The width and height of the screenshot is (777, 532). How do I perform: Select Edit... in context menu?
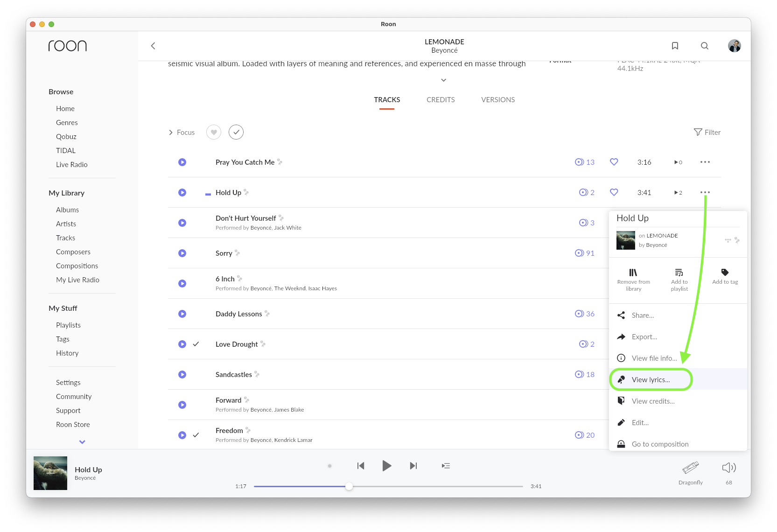point(678,423)
